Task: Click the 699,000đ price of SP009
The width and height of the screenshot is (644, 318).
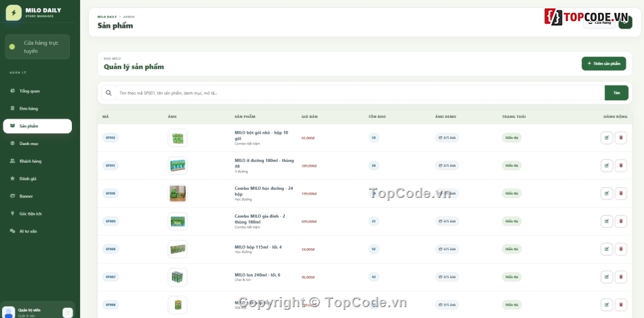Action: click(309, 222)
